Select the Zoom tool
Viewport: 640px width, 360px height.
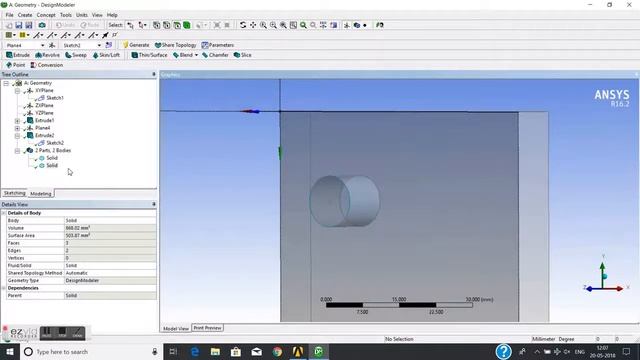263,25
